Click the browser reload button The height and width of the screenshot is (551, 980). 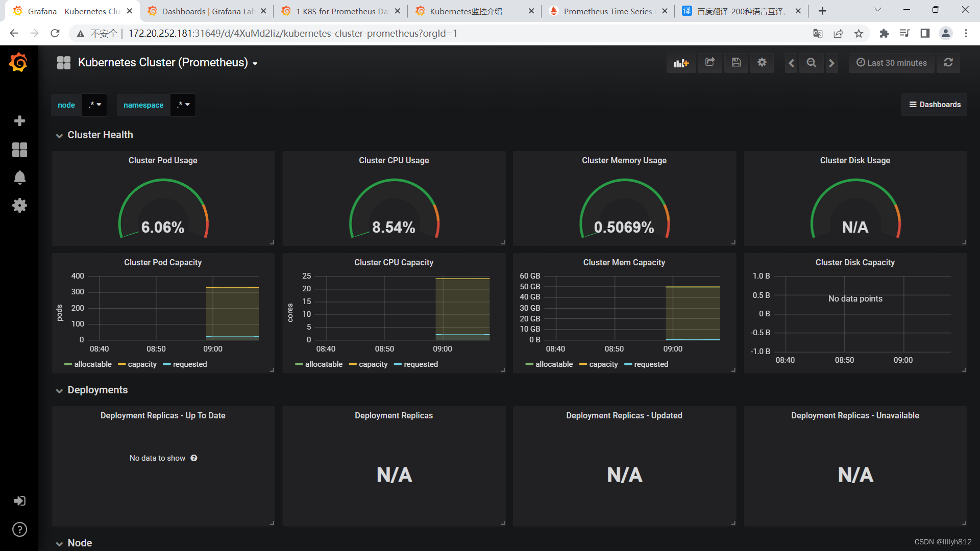point(55,33)
